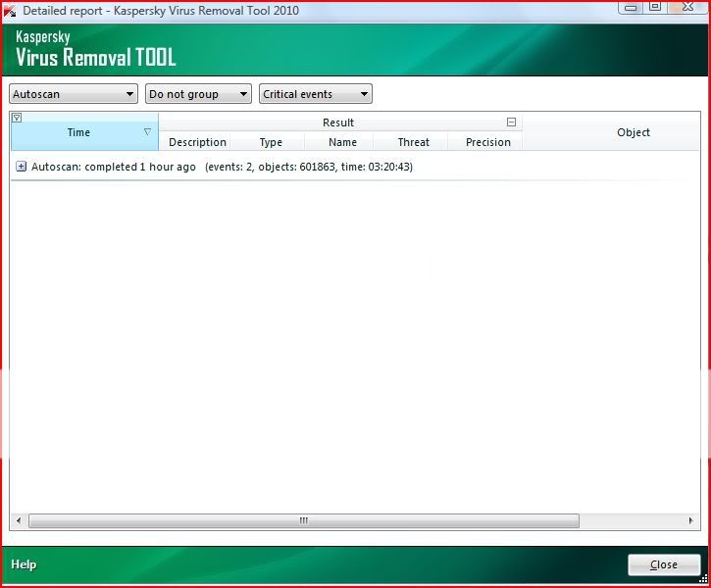Viewport: 711px width, 588px height.
Task: Sort by the Time column header
Action: coord(84,132)
